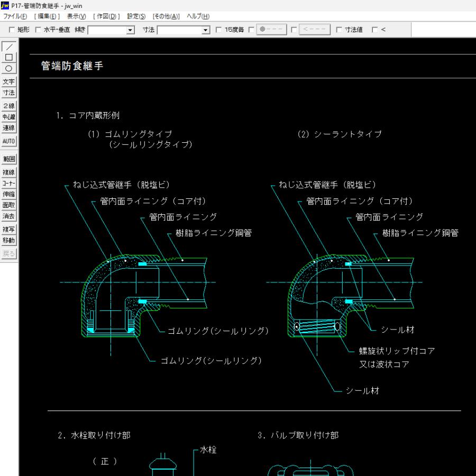Click inside the 傾き input field
Screen dimensions: 476x476
pos(107,30)
